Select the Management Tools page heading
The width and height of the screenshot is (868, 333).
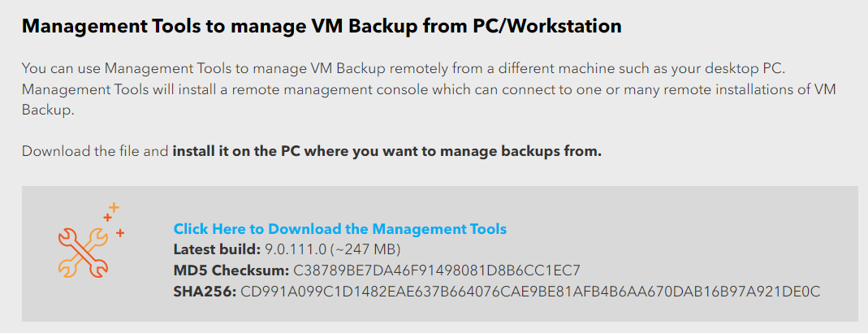pos(322,27)
